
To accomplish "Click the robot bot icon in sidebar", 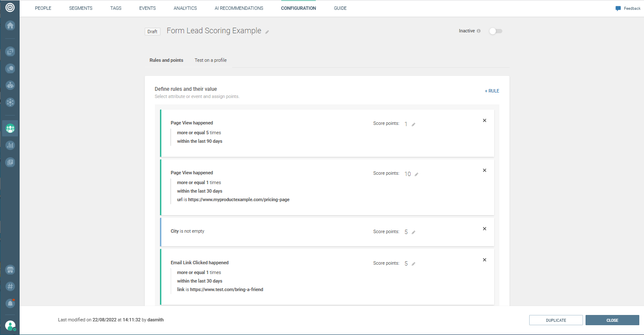I will click(10, 85).
